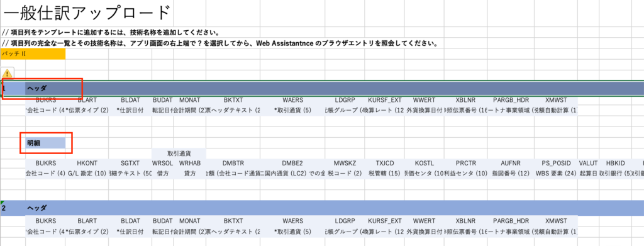Select the 起算日 cell
Image resolution: width=644 pixels, height=246 pixels.
point(588,173)
